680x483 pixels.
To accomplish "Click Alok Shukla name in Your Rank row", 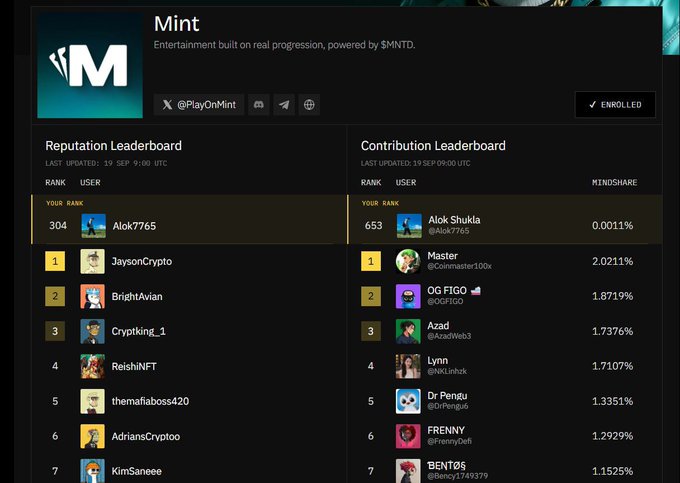I will click(x=454, y=220).
